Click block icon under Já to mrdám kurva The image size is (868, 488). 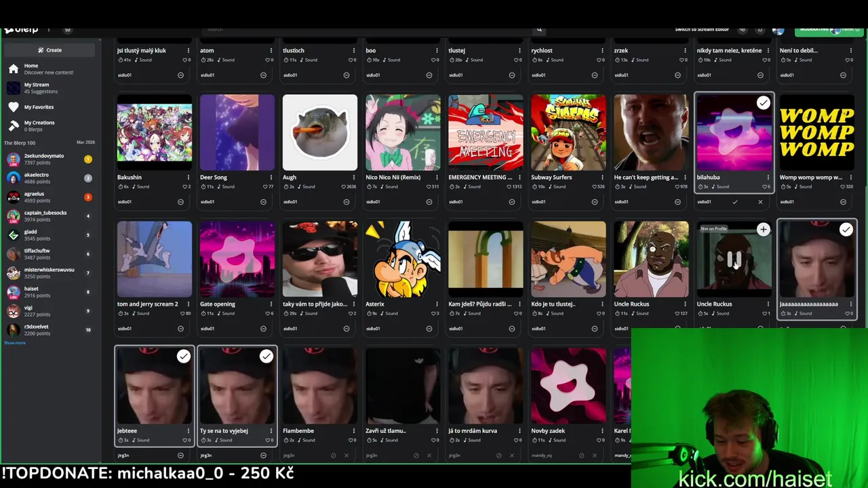coord(498,455)
